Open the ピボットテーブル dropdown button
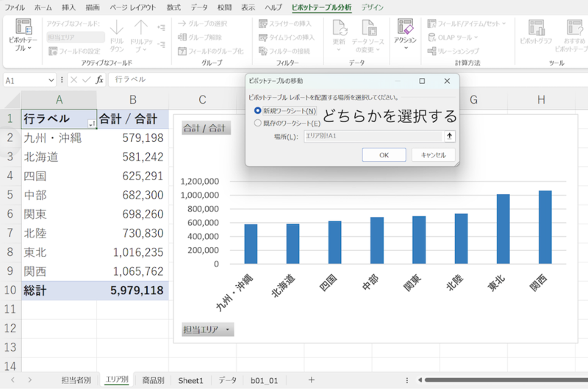This screenshot has height=389, width=588. (x=24, y=35)
